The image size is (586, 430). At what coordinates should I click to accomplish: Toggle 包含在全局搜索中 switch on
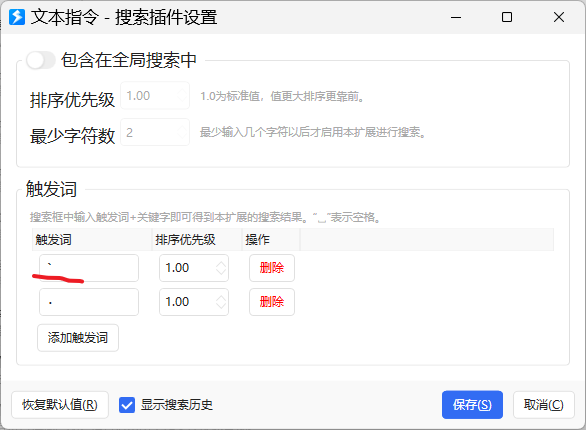(41, 60)
